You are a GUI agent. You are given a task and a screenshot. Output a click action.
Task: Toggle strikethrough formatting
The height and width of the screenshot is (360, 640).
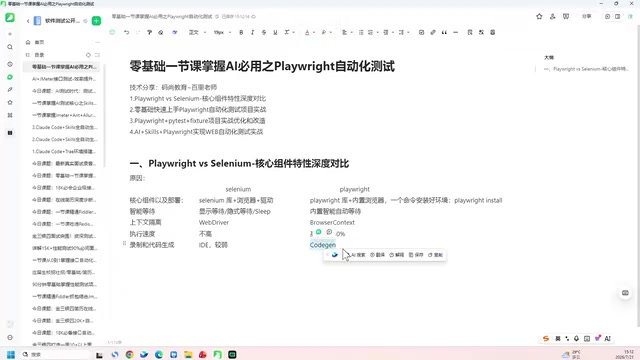264,32
